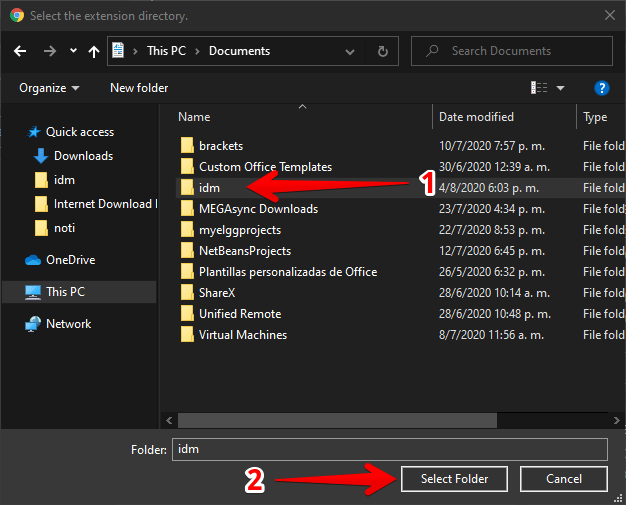
Task: Select the noti folder in the sidebar
Action: point(64,228)
